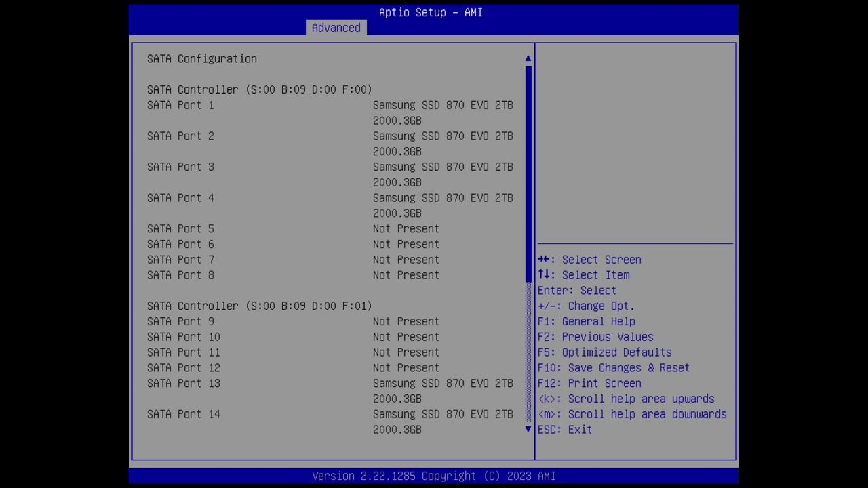Click the F2: Previous Values line
This screenshot has height=488, width=868.
pyautogui.click(x=595, y=337)
